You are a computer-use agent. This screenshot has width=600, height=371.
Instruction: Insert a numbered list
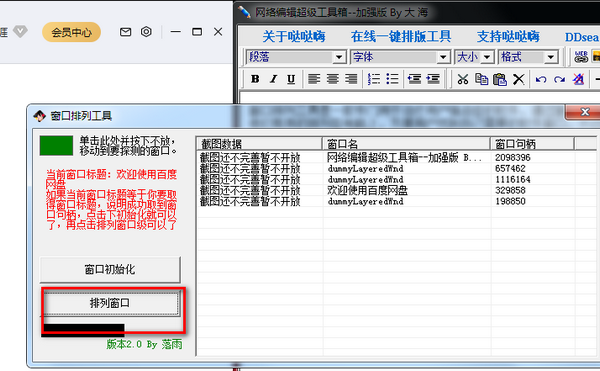[x=373, y=79]
